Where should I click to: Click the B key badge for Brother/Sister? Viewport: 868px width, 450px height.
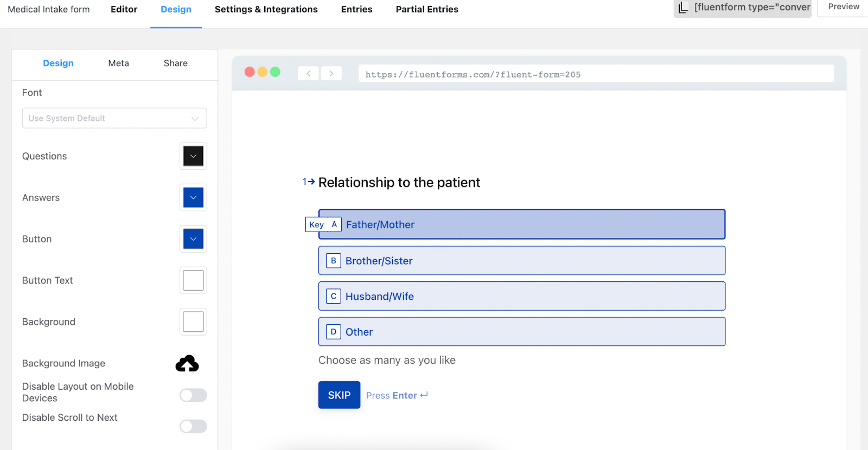pos(333,261)
